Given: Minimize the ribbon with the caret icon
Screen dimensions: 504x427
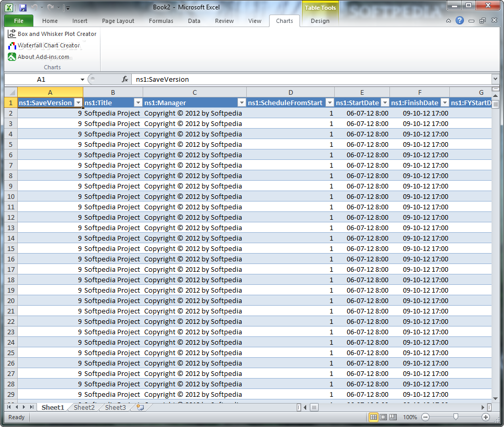Looking at the screenshot, I should coord(448,21).
